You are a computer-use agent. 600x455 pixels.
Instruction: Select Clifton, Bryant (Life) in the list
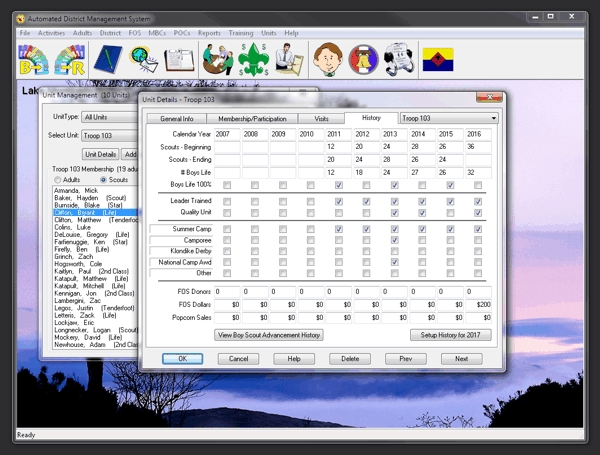(x=95, y=212)
